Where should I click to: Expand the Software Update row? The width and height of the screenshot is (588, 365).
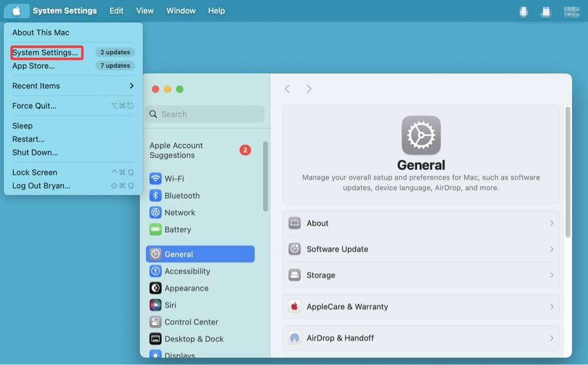(421, 249)
